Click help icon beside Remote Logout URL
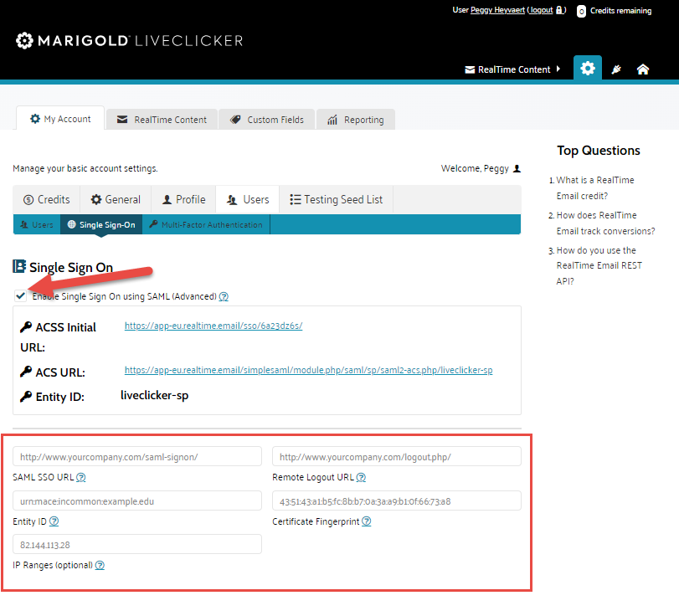The image size is (679, 616). point(361,478)
